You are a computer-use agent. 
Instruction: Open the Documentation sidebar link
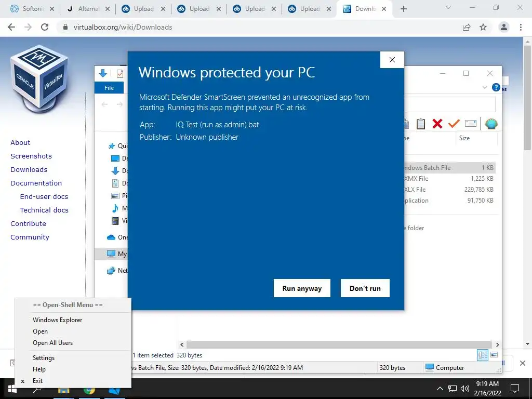coord(36,183)
